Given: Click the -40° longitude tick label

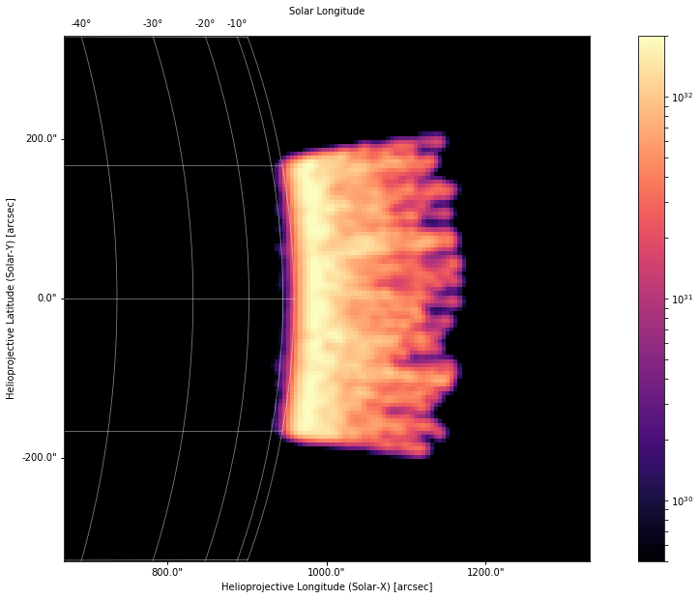Looking at the screenshot, I should tap(81, 23).
